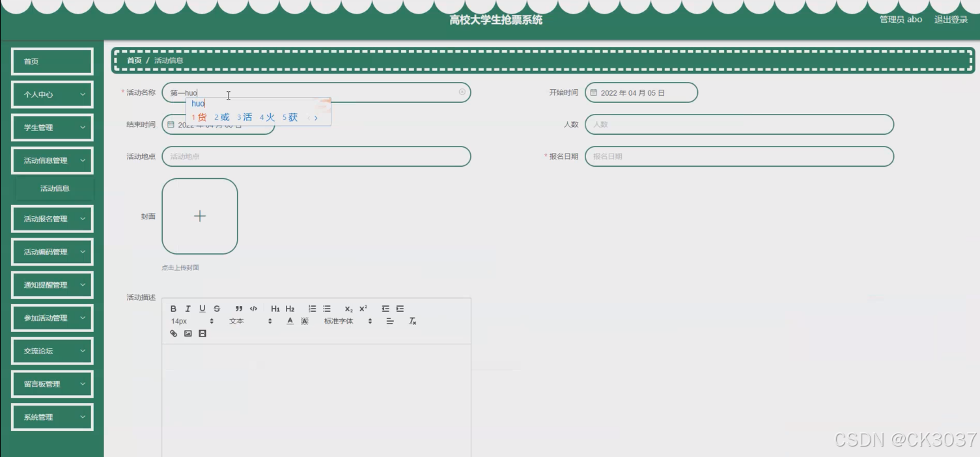This screenshot has height=457, width=980.
Task: Expand the 活动编码管理 sidebar menu
Action: 53,252
